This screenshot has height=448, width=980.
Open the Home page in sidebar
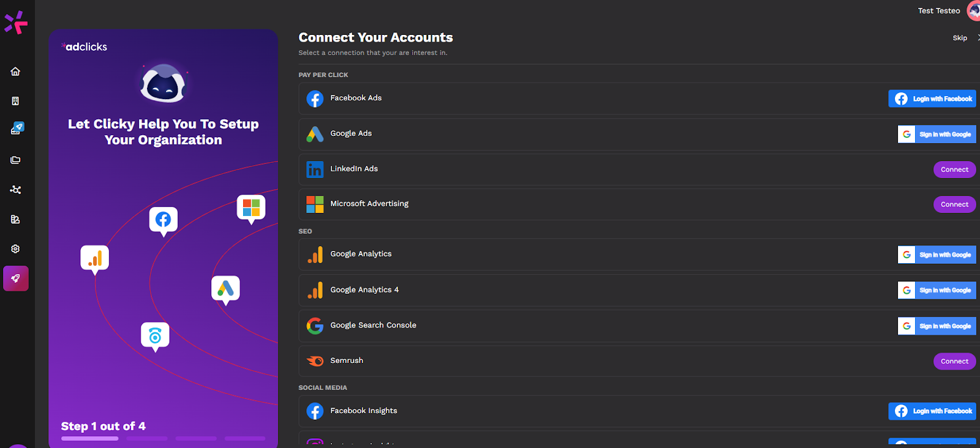click(15, 72)
